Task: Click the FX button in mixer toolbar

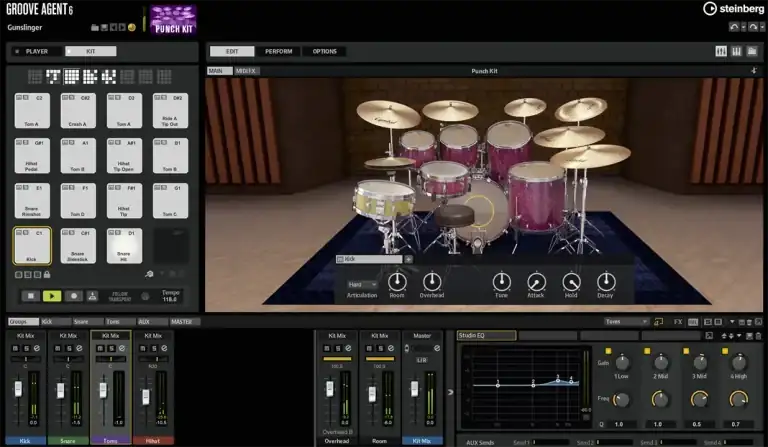Action: pos(678,322)
